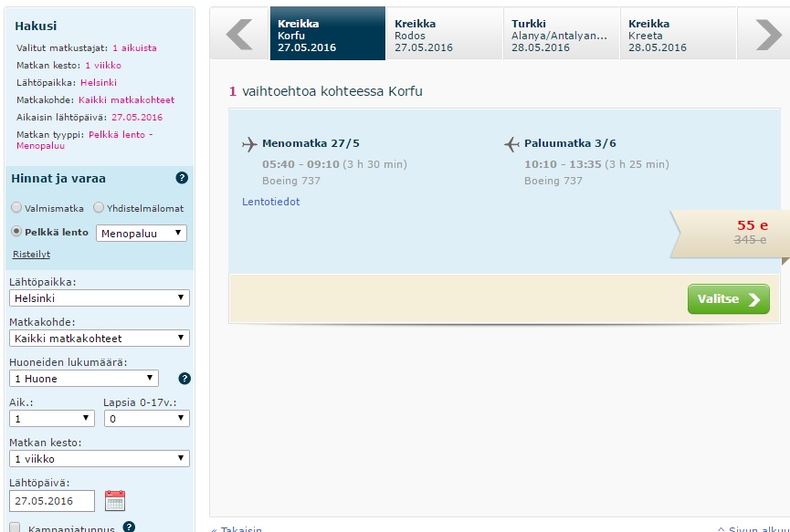Open help icon next to Huoneiden lukumäärä

(184, 379)
